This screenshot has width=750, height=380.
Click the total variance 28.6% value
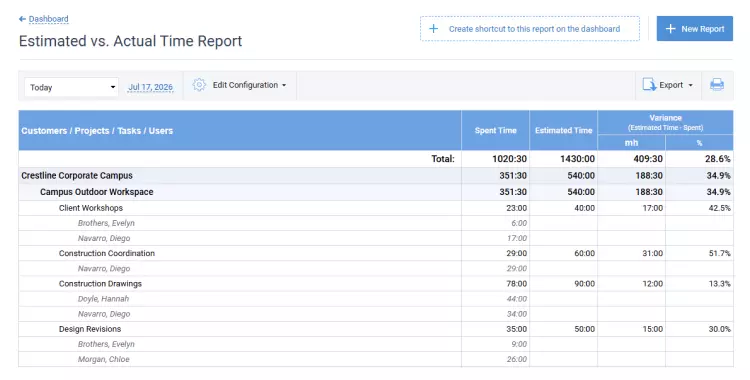click(717, 159)
